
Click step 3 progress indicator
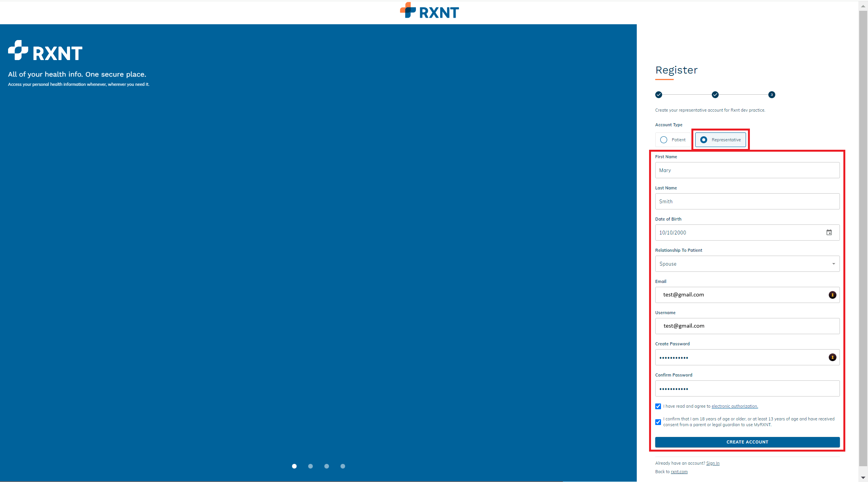[771, 95]
